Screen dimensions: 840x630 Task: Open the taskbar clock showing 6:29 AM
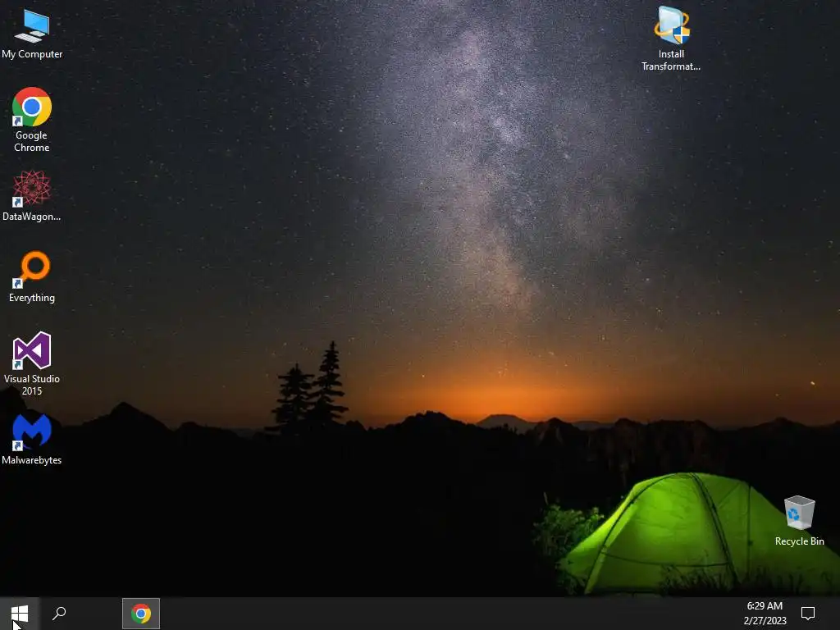point(765,614)
